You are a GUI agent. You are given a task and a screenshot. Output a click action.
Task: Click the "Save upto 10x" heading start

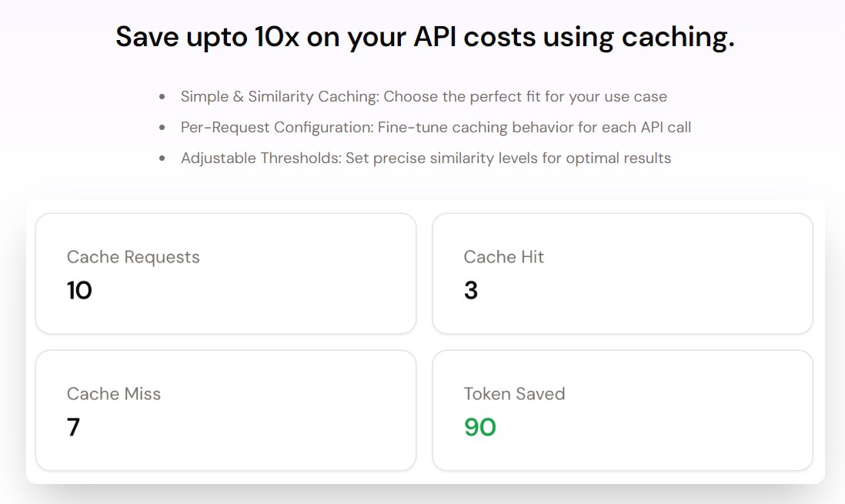(206, 37)
